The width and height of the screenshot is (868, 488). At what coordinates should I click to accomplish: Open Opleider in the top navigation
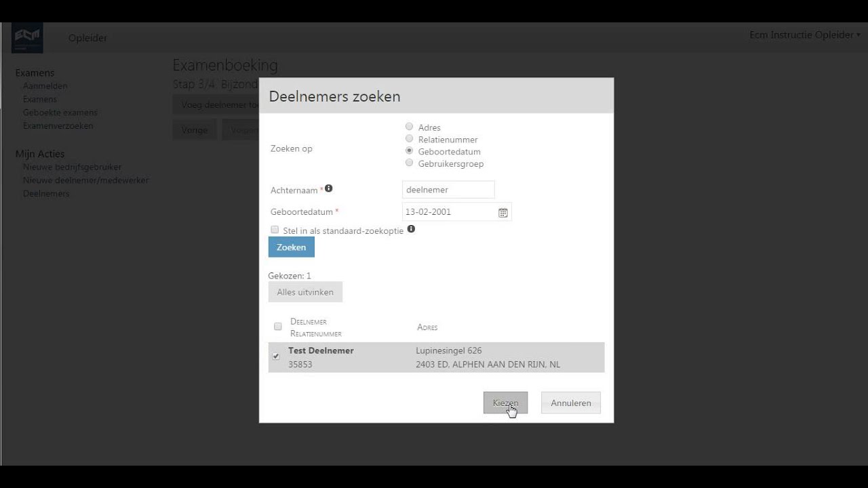pyautogui.click(x=87, y=38)
